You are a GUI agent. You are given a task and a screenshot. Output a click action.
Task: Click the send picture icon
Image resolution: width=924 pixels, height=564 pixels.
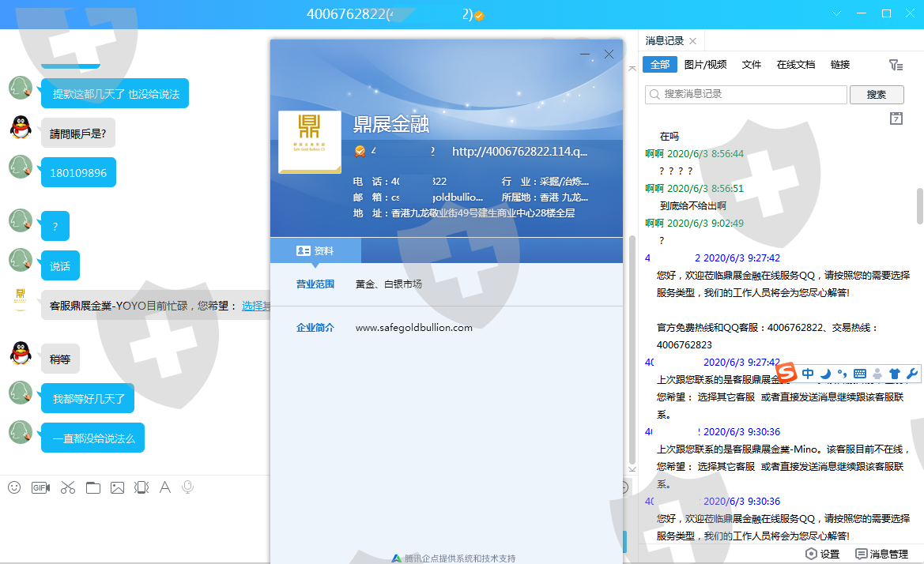tap(117, 487)
